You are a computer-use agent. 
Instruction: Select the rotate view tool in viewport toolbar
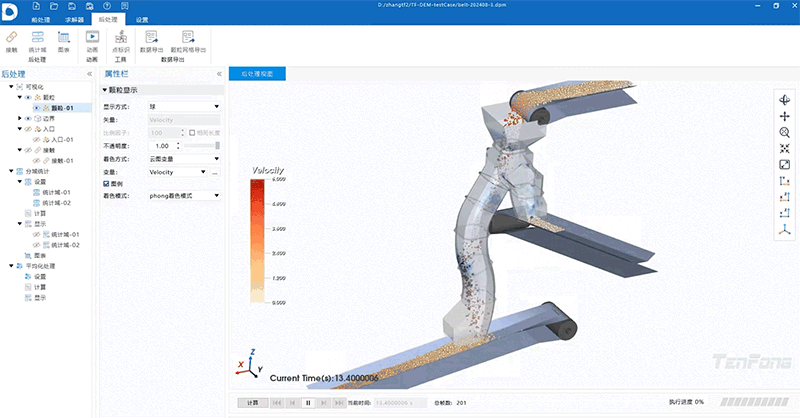[x=785, y=100]
